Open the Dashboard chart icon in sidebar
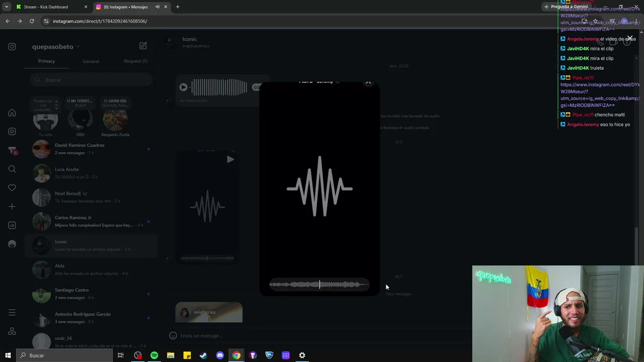The width and height of the screenshot is (644, 362). (x=12, y=225)
